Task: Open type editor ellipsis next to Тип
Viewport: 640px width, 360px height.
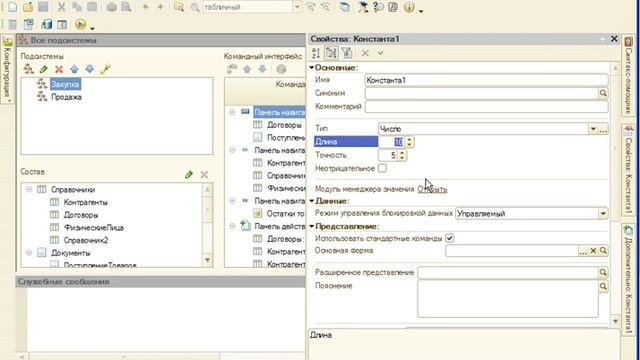Action: tap(603, 129)
